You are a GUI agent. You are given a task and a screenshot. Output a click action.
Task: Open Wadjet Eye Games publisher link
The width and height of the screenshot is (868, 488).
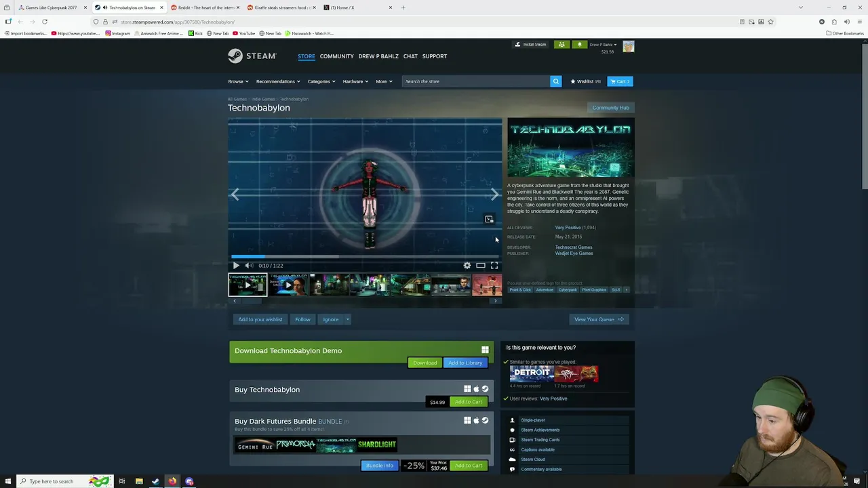coord(574,253)
